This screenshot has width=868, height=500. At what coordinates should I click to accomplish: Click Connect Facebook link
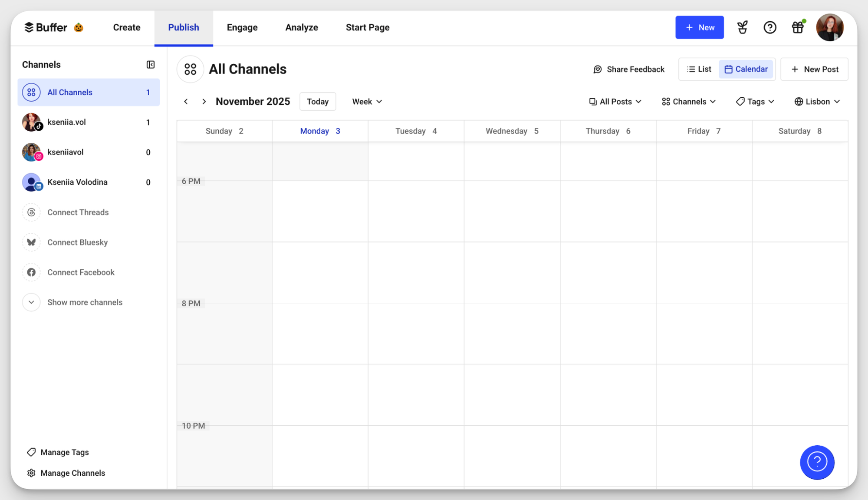tap(81, 272)
